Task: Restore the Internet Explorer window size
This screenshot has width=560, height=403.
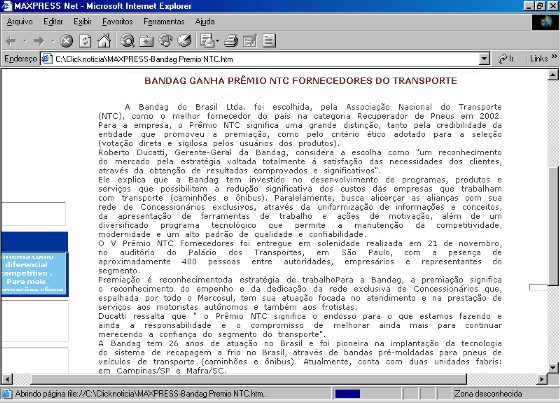Action: click(539, 6)
